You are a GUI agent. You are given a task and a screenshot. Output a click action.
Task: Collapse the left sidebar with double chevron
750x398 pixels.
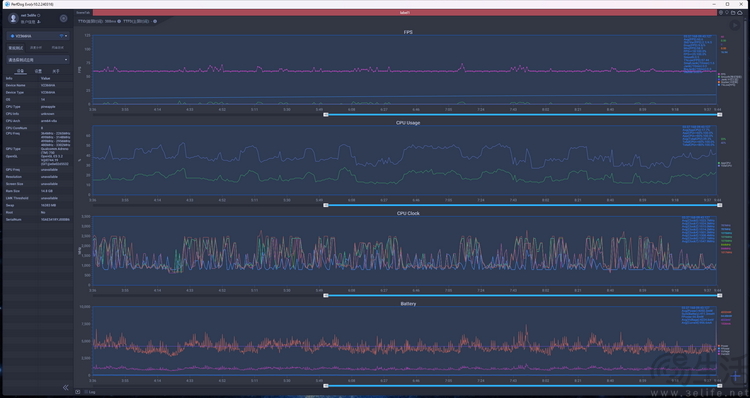(66, 387)
